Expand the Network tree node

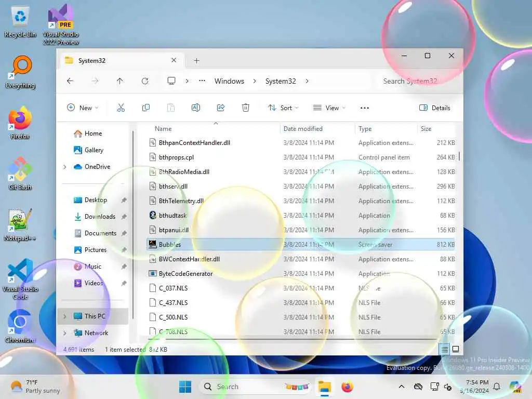tap(64, 333)
